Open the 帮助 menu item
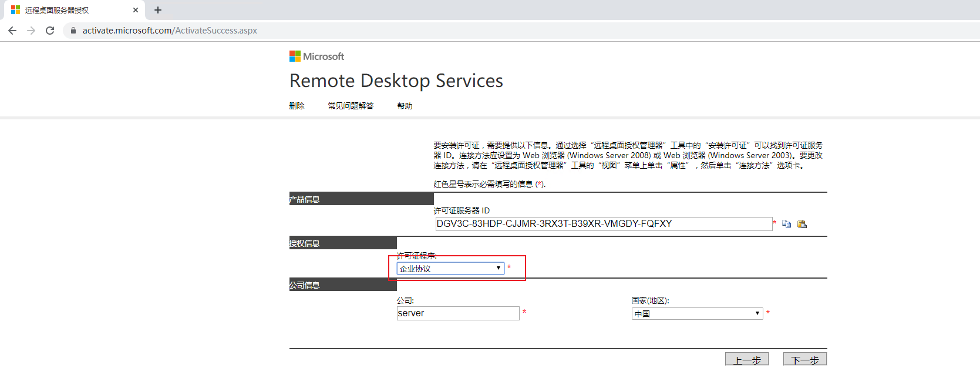The width and height of the screenshot is (980, 388). 405,106
